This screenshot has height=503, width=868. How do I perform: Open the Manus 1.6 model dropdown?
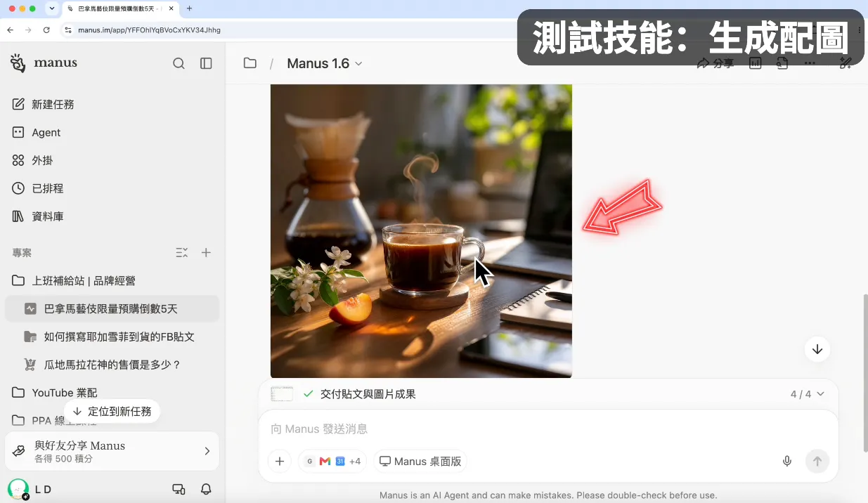pos(325,63)
